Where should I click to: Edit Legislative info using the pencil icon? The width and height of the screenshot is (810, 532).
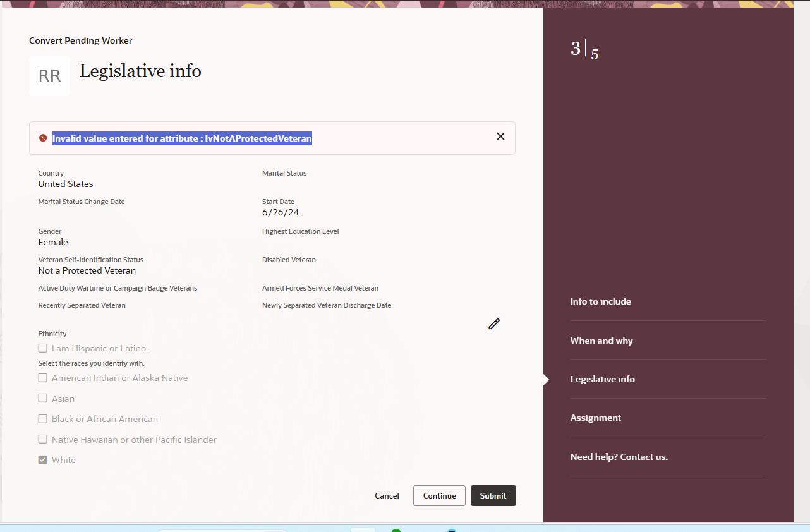click(x=493, y=323)
